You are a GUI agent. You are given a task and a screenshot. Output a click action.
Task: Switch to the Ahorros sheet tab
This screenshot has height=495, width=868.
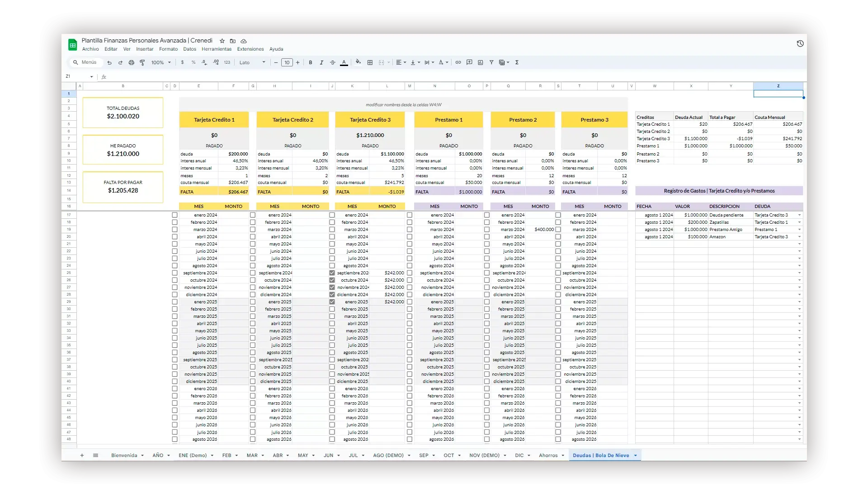[x=548, y=455]
